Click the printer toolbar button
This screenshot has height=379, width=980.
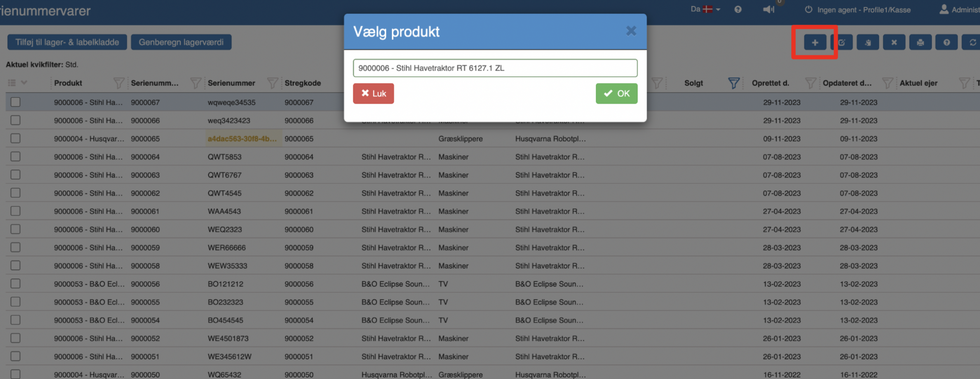[920, 42]
